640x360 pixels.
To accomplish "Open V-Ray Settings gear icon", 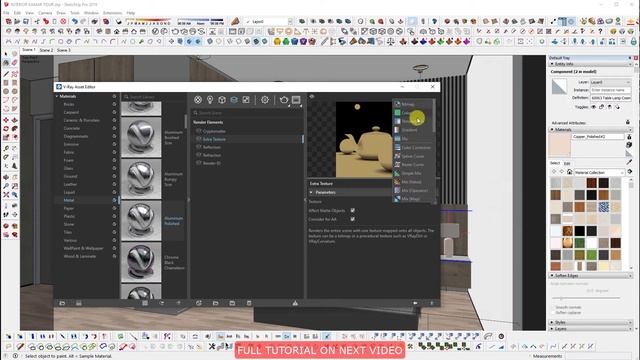I will tap(265, 100).
